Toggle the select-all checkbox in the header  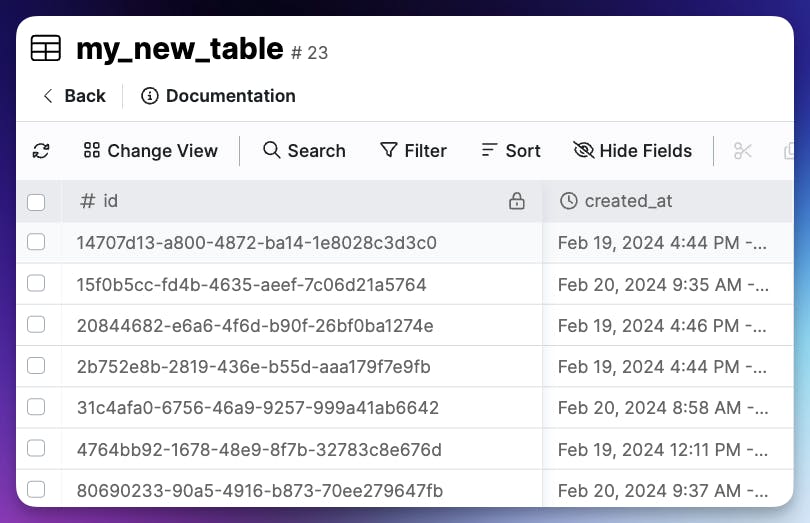click(36, 202)
